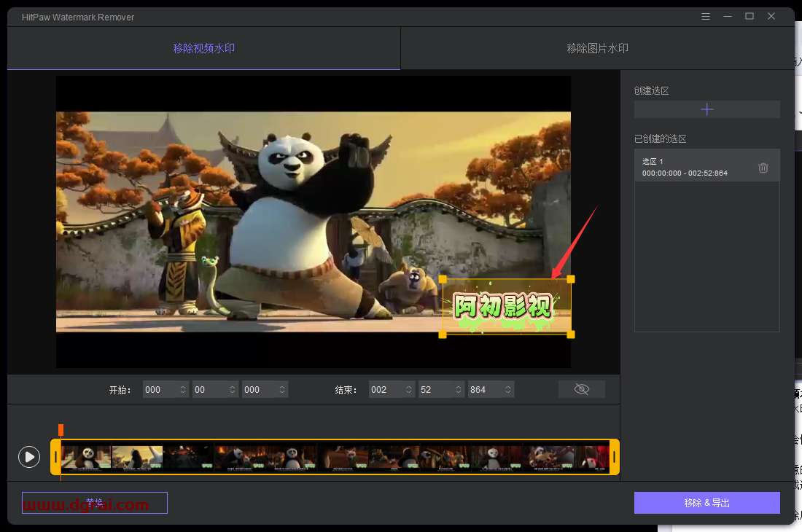The height and width of the screenshot is (532, 802).
Task: Add a new selection with plus button
Action: [x=707, y=109]
